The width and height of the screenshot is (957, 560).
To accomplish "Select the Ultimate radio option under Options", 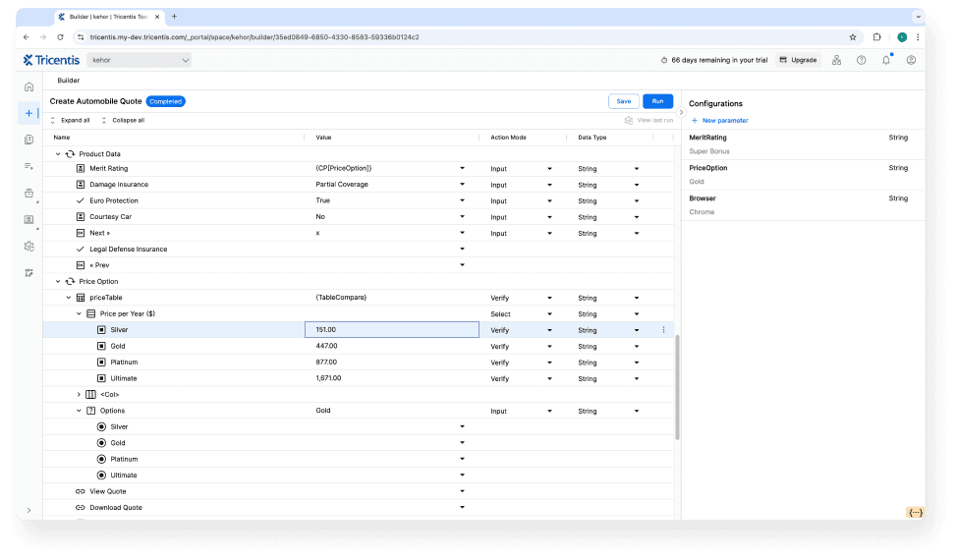I will coord(101,476).
